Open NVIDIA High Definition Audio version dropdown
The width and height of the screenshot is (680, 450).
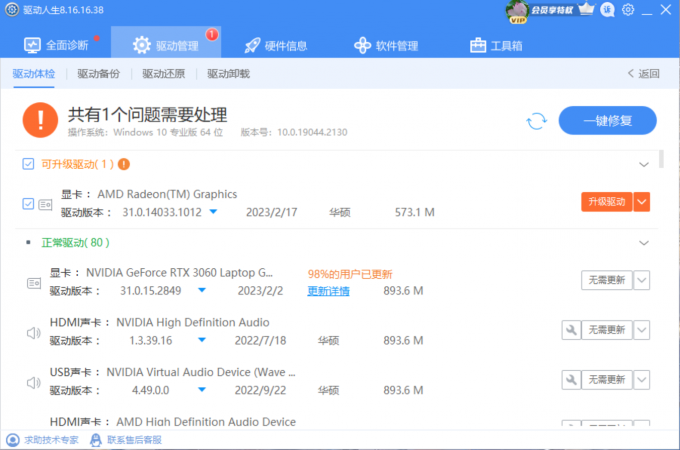[x=202, y=340]
